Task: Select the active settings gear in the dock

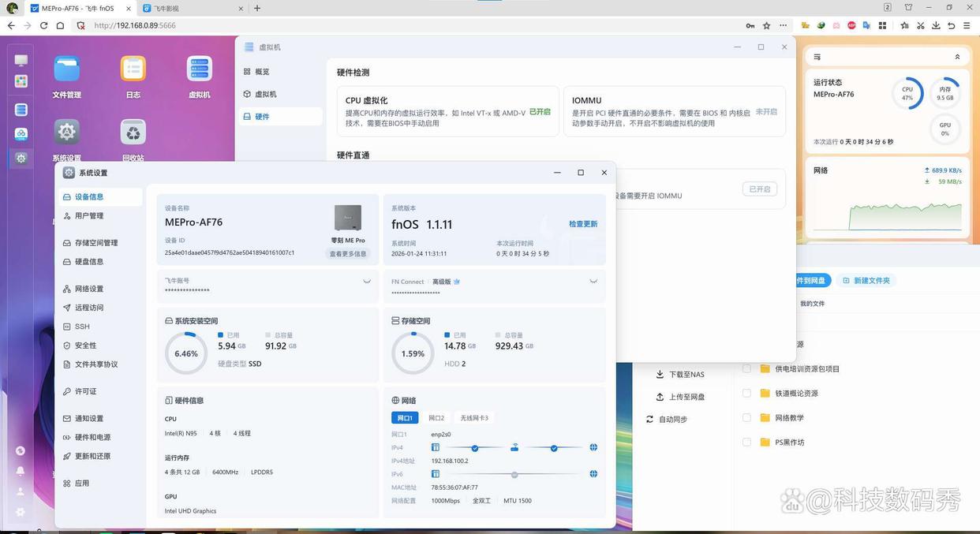Action: [21, 158]
